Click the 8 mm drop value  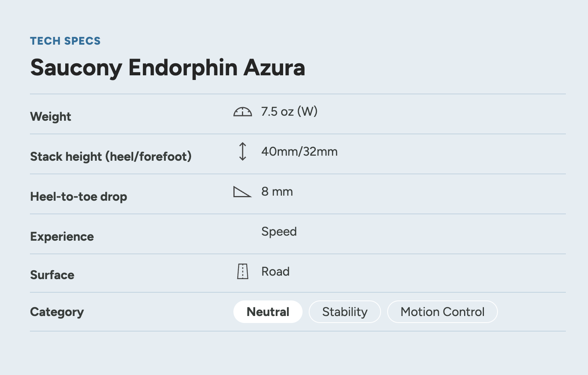pyautogui.click(x=277, y=191)
